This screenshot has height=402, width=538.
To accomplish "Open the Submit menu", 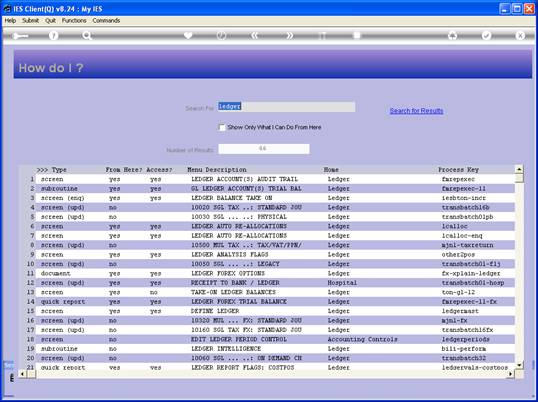I will pos(31,21).
